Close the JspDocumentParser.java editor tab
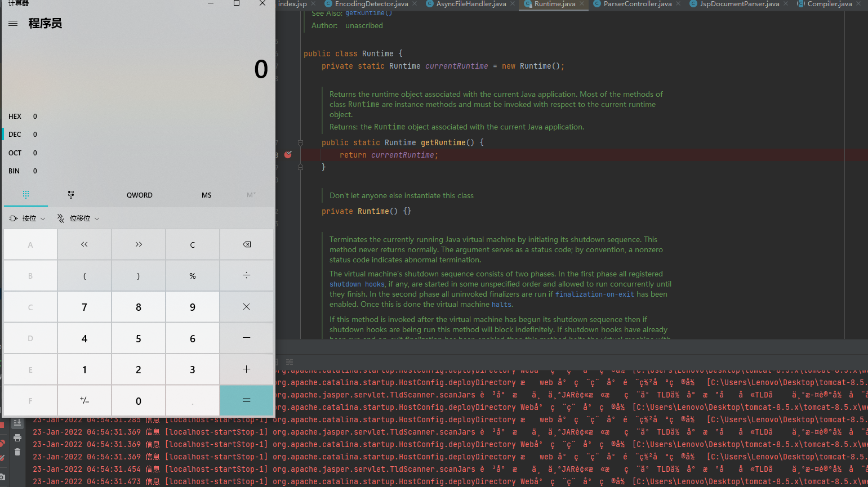 tap(786, 4)
